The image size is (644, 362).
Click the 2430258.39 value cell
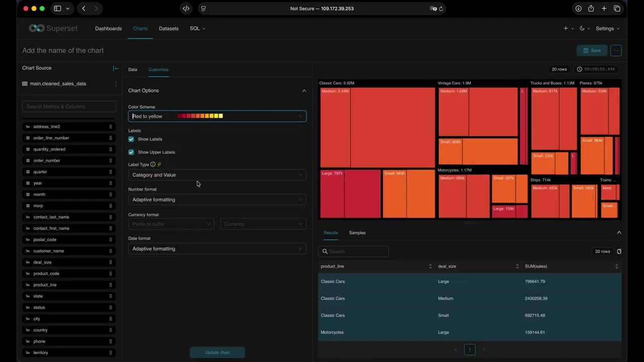[536, 299]
